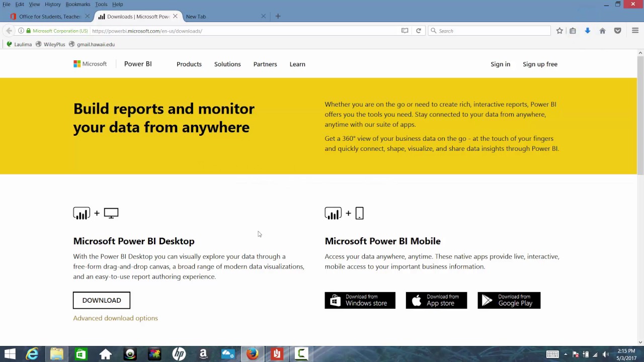Open the red Office app in taskbar
Viewport: 644px width, 362px height.
coord(277,354)
